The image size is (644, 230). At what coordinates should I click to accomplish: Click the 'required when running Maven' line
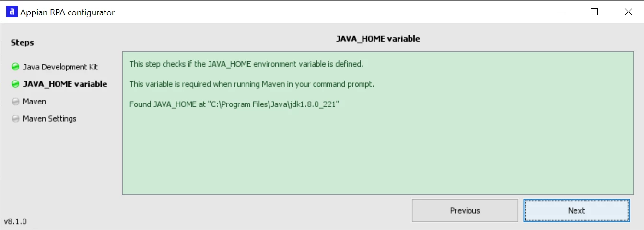pos(252,84)
